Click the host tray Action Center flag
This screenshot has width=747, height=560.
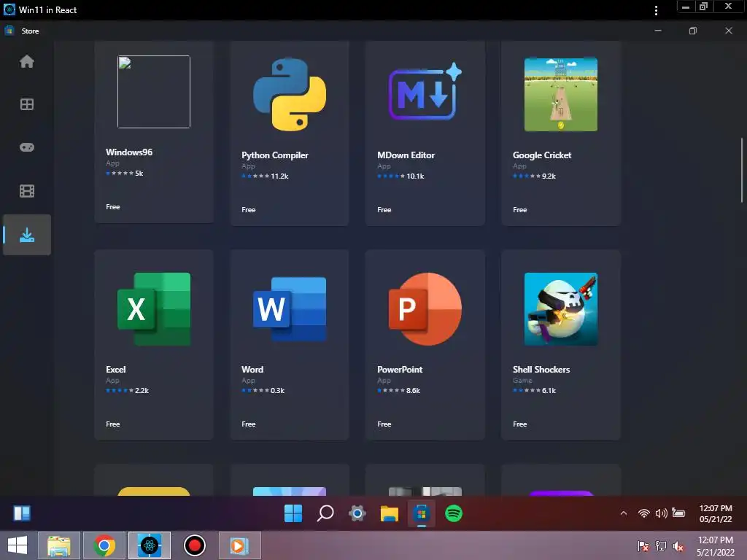[x=643, y=546]
